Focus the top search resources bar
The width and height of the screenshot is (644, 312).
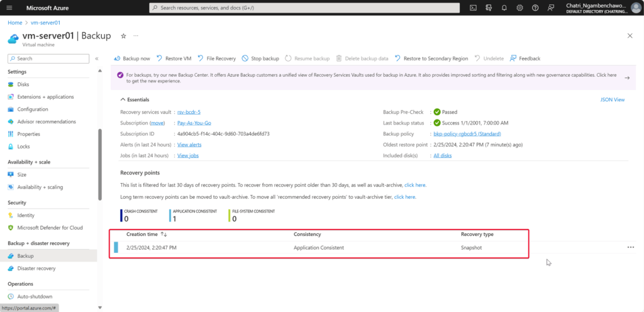[304, 8]
